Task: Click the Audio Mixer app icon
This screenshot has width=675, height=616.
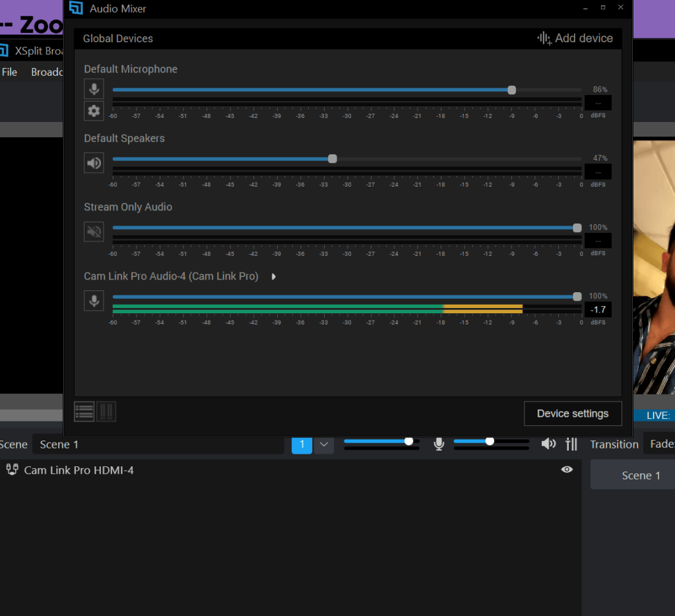Action: tap(76, 8)
